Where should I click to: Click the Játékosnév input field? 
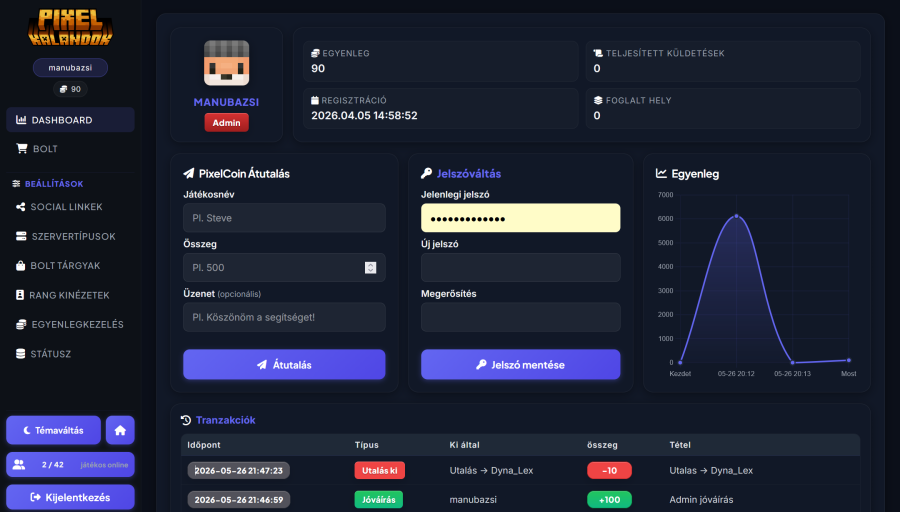(x=284, y=218)
